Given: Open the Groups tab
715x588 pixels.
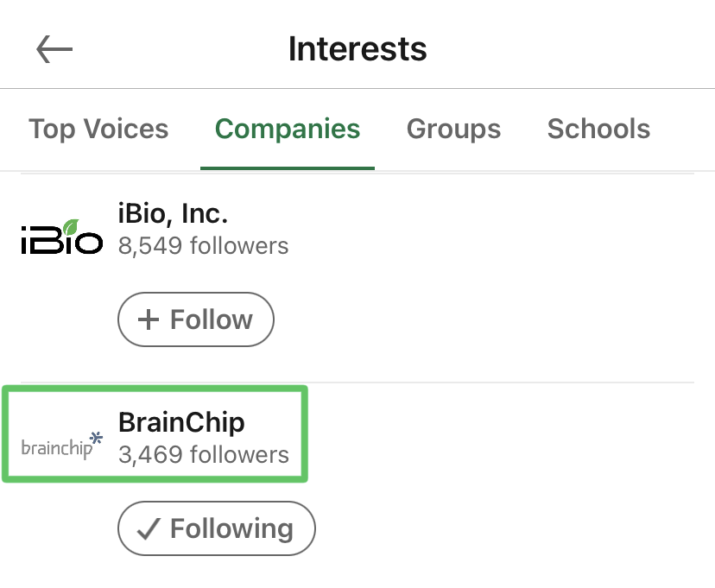Looking at the screenshot, I should 453,129.
